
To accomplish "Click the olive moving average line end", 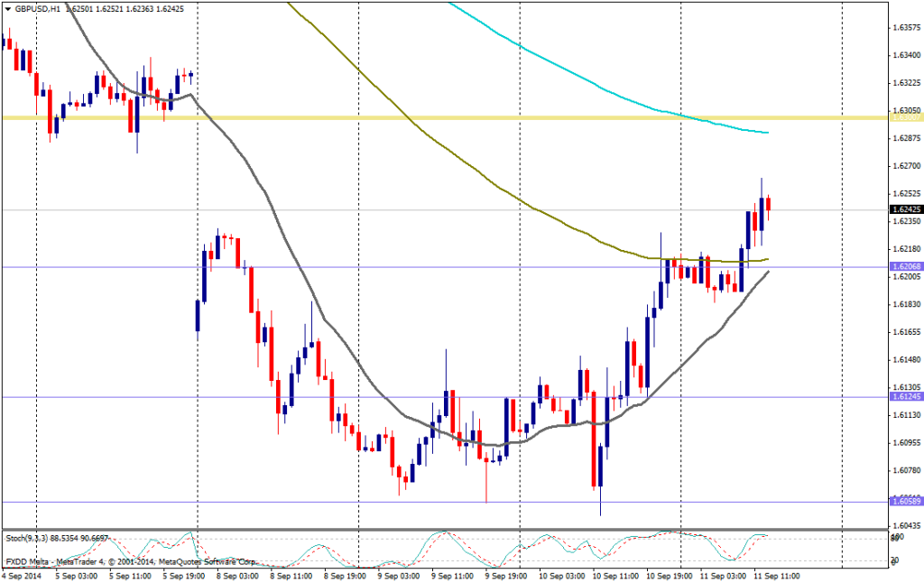I will point(766,260).
